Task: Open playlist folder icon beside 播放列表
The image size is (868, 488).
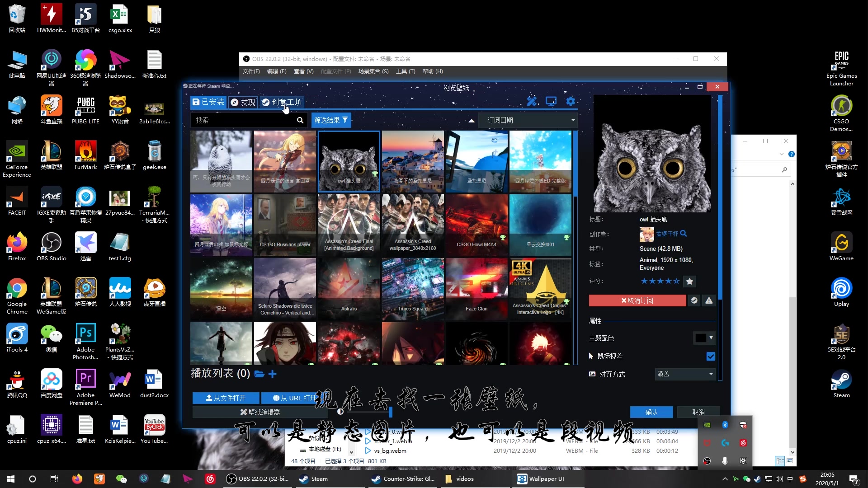Action: pyautogui.click(x=259, y=374)
